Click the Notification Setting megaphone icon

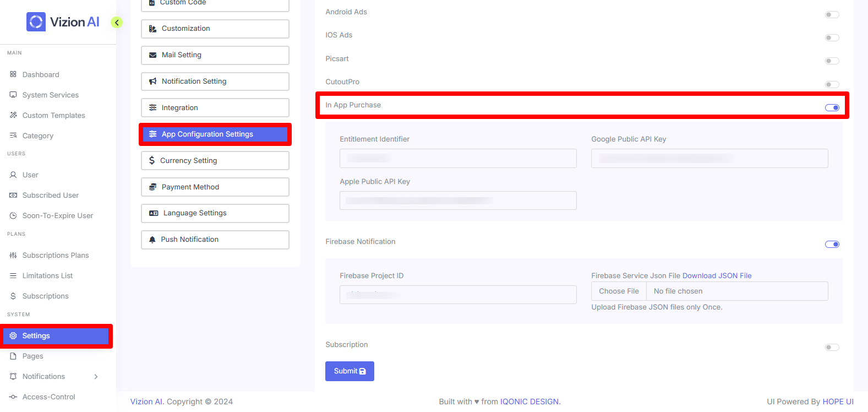click(153, 82)
